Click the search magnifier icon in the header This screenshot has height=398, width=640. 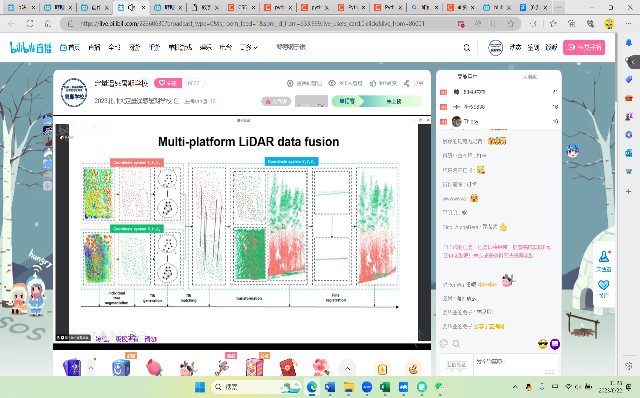pyautogui.click(x=467, y=48)
